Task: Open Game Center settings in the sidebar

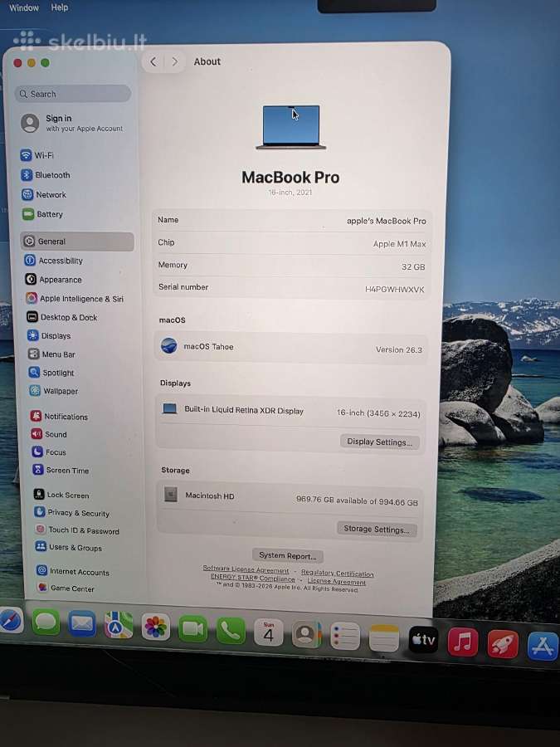Action: point(66,588)
